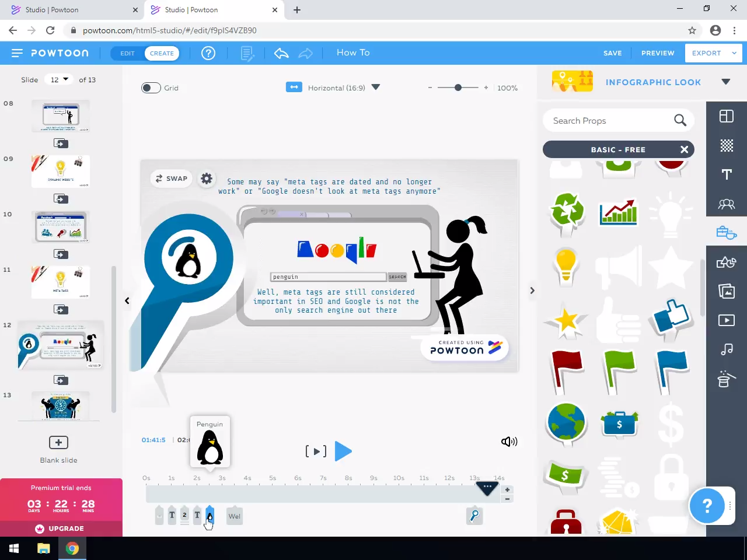Screen dimensions: 747x560
Task: Add the blue flag prop
Action: coord(671,372)
